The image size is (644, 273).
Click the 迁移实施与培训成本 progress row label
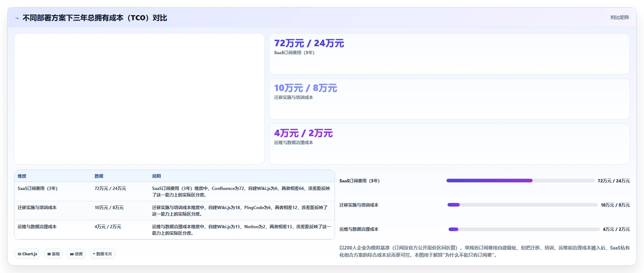coord(359,205)
